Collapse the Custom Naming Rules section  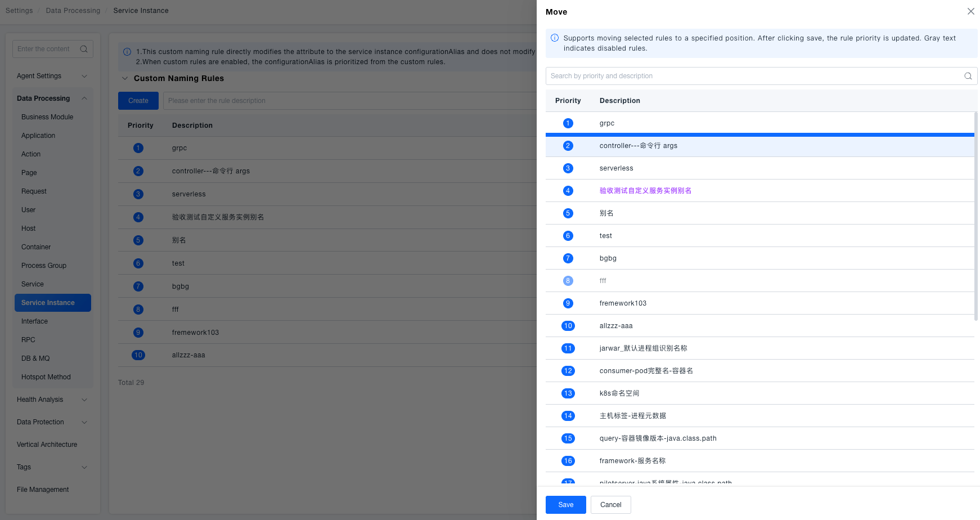coord(125,78)
